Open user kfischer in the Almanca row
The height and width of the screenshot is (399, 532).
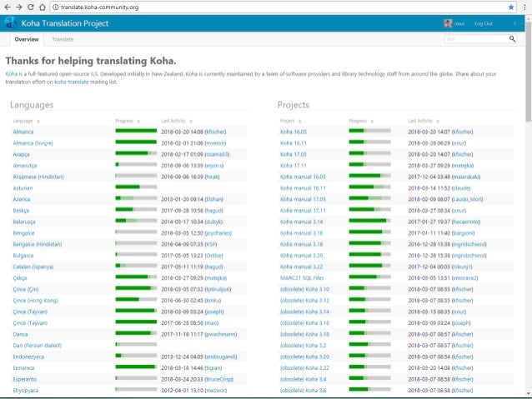coord(215,132)
